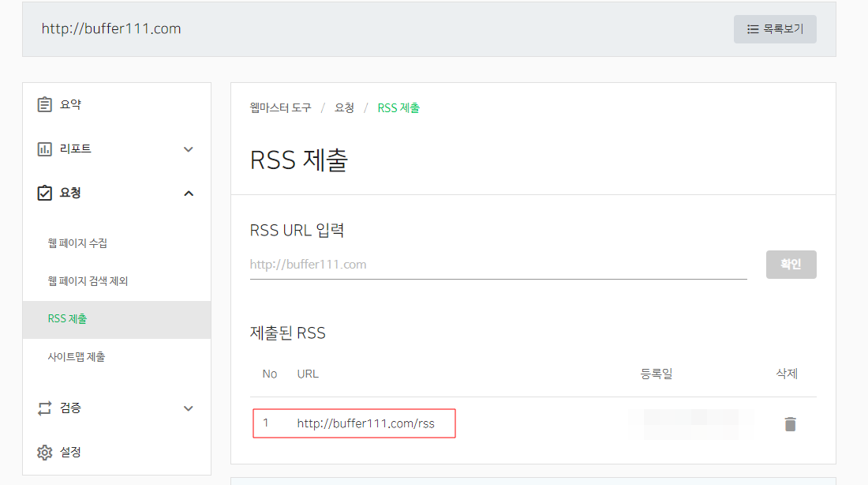Open the 설정 gear icon

[45, 452]
